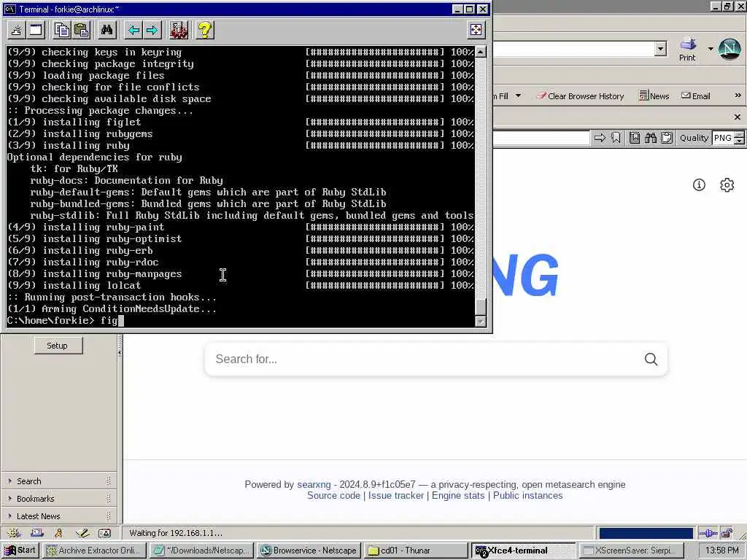Show more personal toolbar items chevron
Image resolution: width=747 pixels, height=560 pixels.
[738, 96]
